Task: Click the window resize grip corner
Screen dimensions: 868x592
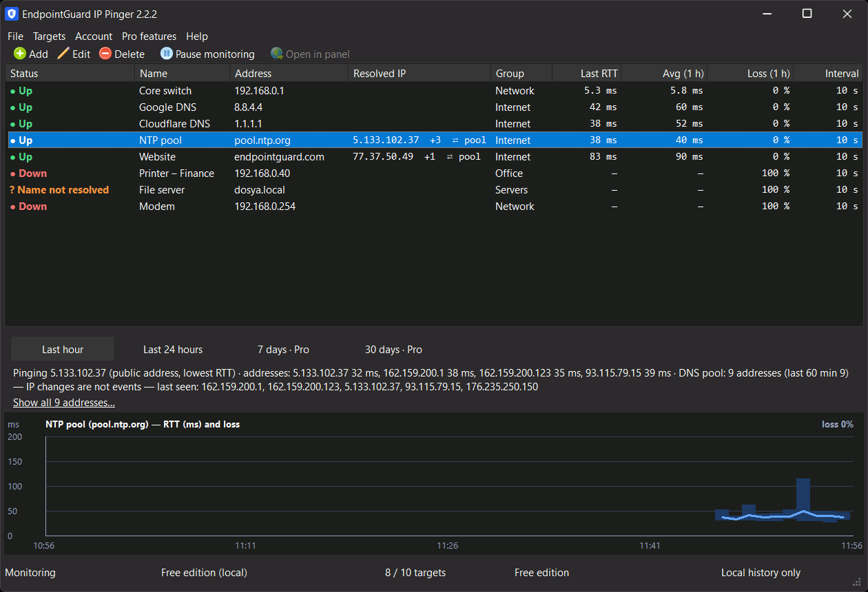Action: coord(858,582)
